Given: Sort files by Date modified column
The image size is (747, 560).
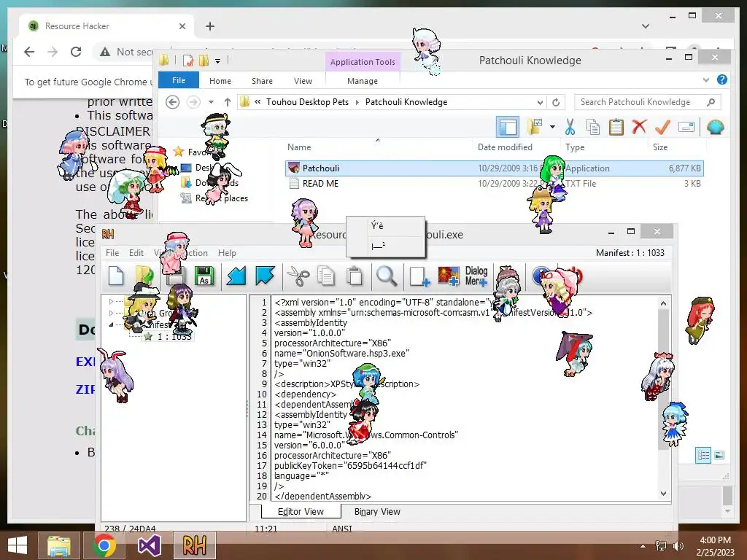Looking at the screenshot, I should coord(505,147).
